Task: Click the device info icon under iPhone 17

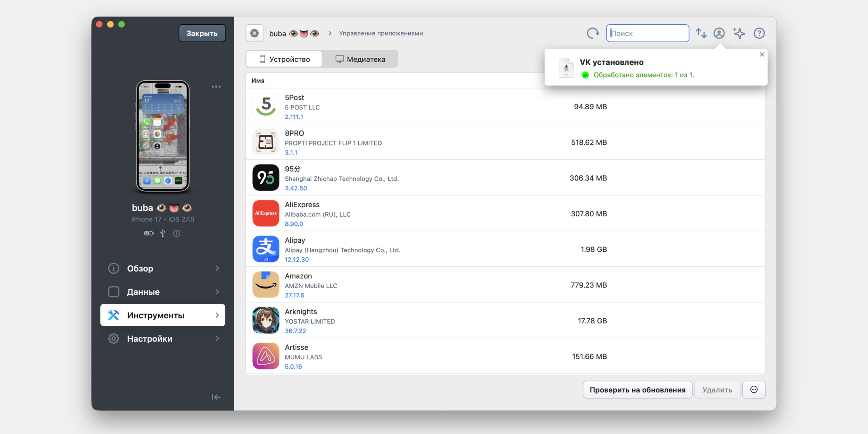Action: [177, 233]
